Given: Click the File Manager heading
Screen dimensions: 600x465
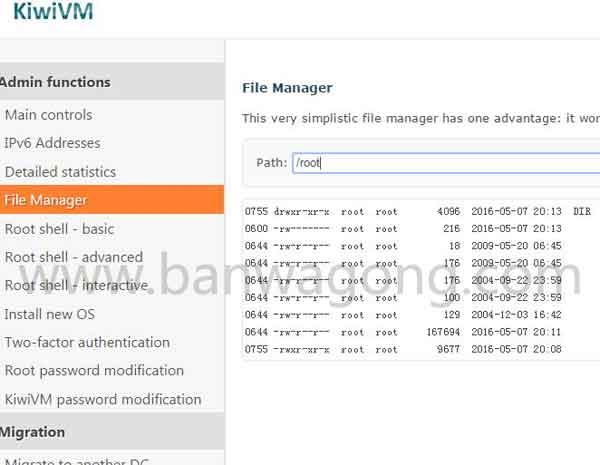Looking at the screenshot, I should point(287,88).
